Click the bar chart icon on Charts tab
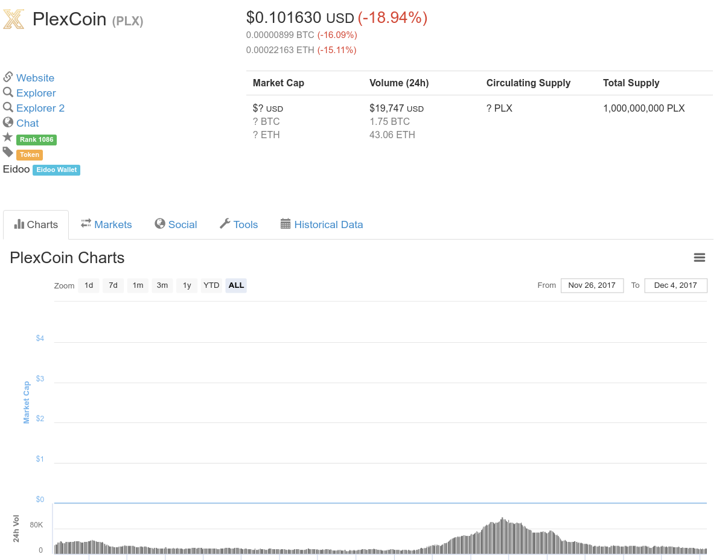Screen dimensions: 728x560 [x=19, y=224]
